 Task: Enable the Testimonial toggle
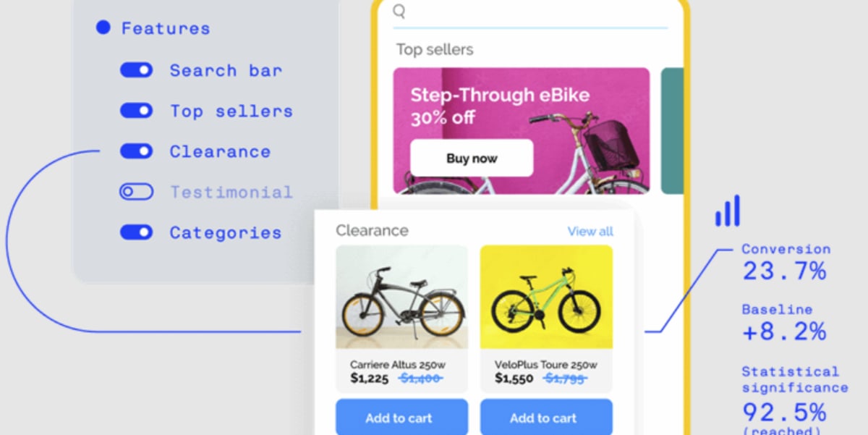[136, 191]
